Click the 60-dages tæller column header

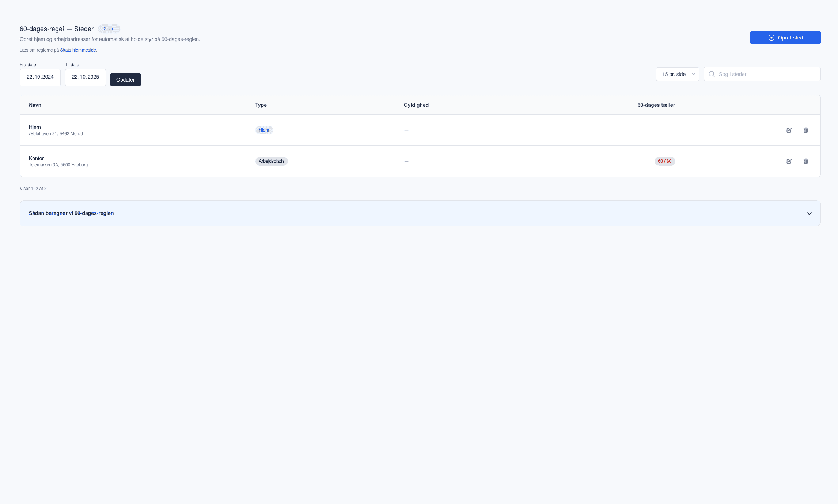click(656, 105)
